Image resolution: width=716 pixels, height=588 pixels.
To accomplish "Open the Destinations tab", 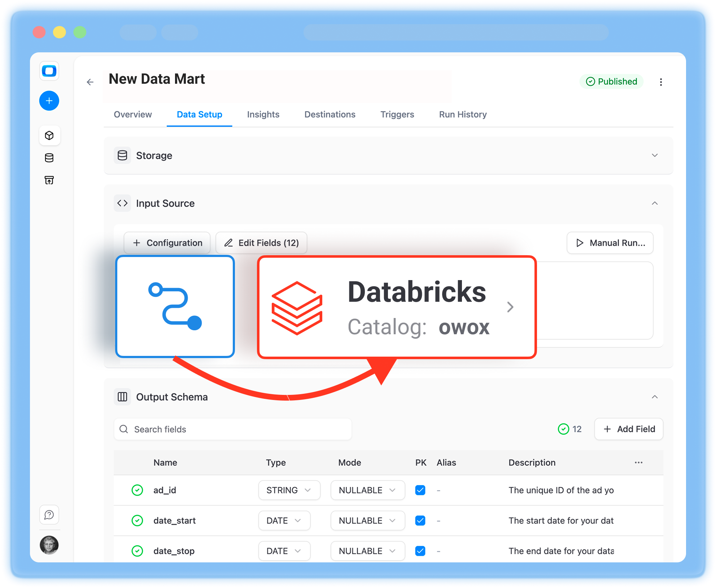I will (329, 114).
